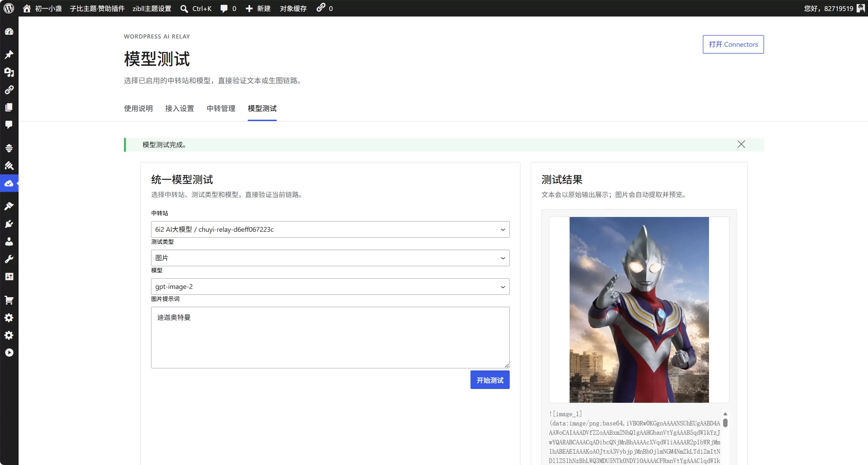
Task: Expand the 中转站 relay dropdown
Action: pos(330,229)
